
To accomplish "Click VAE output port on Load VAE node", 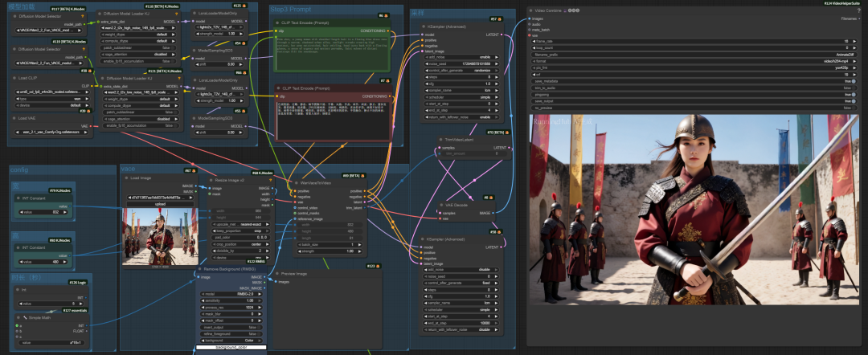I will pos(90,126).
